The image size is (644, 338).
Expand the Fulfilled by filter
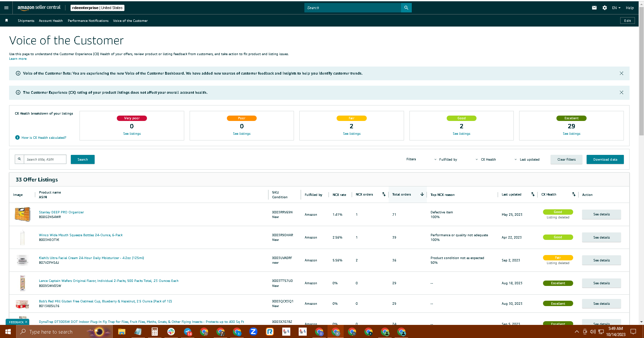coord(446,159)
